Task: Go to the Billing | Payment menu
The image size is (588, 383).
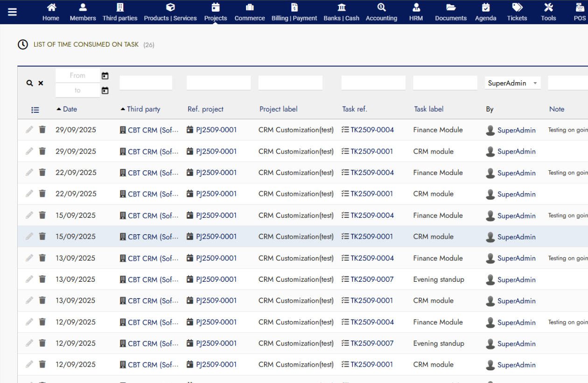Action: (x=294, y=12)
